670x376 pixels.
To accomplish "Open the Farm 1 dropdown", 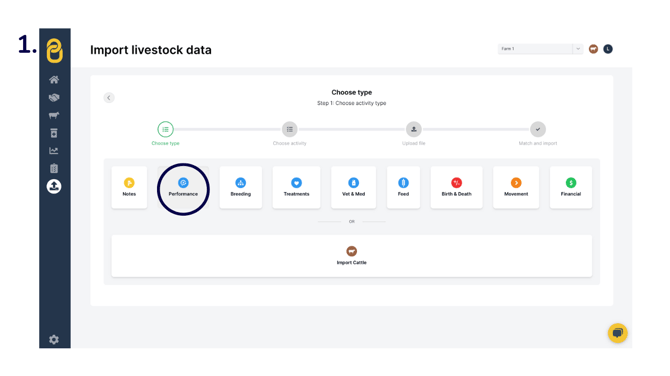I will (540, 49).
